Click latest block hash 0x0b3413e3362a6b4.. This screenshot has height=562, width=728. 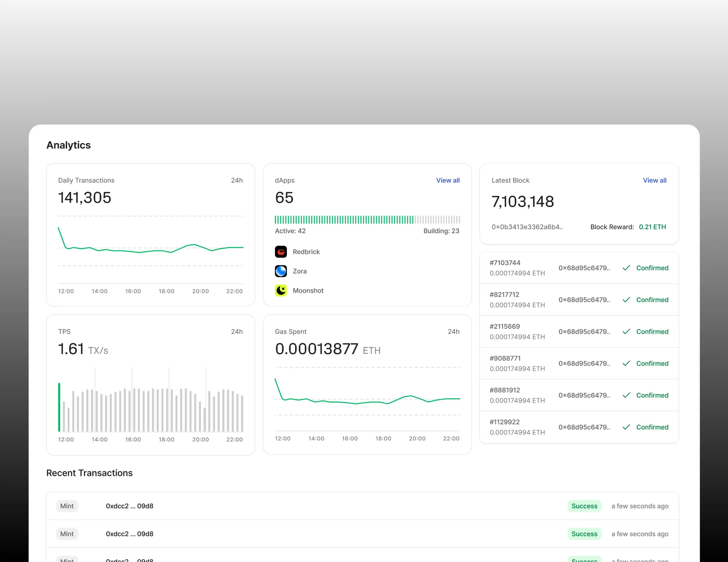tap(527, 227)
